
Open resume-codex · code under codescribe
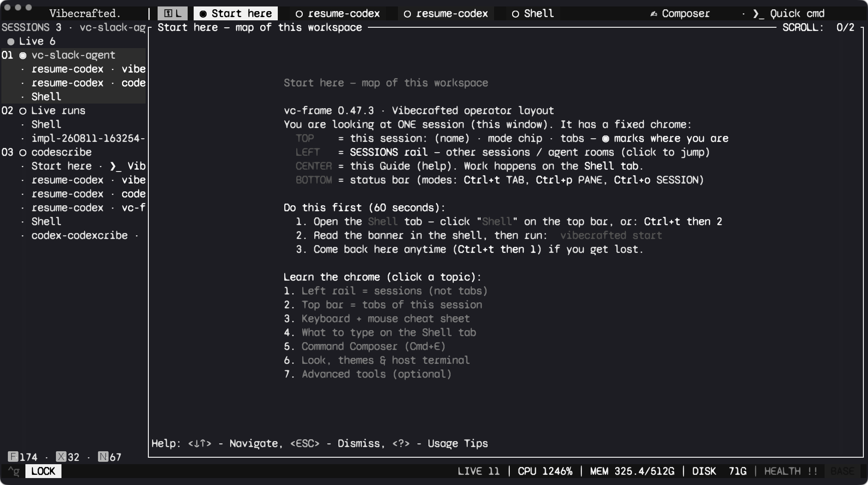click(88, 194)
